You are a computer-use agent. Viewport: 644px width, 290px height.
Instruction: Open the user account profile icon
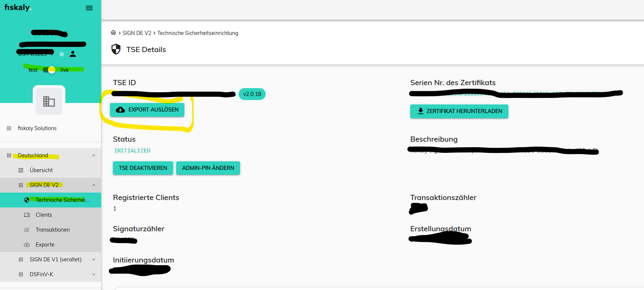[x=73, y=54]
